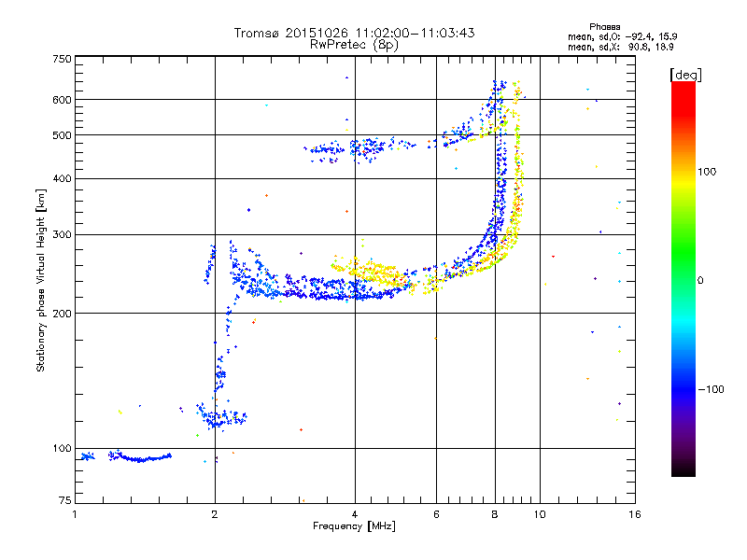Click the colorbar tick label '-100'
The width and height of the screenshot is (747, 560).
[x=711, y=389]
